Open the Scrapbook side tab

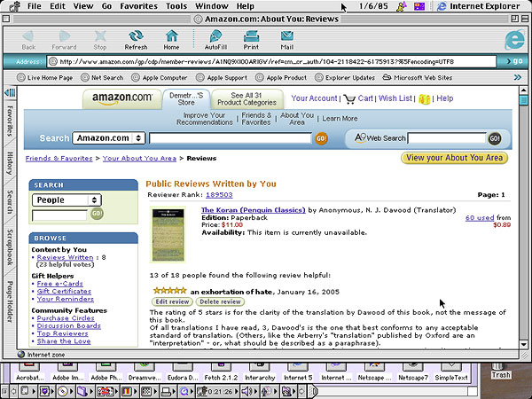[10, 247]
